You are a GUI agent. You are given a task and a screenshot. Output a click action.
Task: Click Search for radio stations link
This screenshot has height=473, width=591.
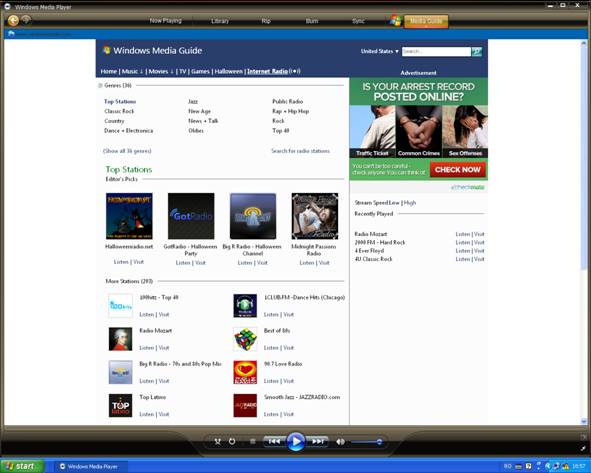point(300,151)
